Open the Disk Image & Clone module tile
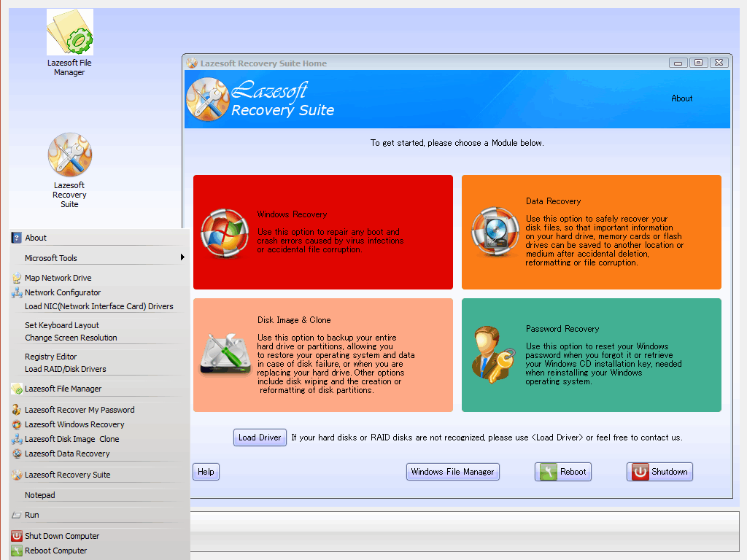This screenshot has width=747, height=560. coord(323,355)
